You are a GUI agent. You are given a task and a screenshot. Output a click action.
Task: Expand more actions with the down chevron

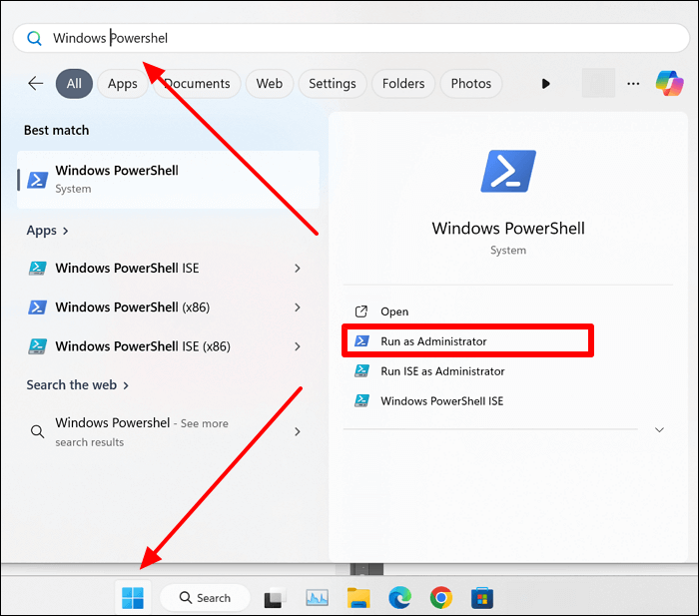[x=659, y=429]
